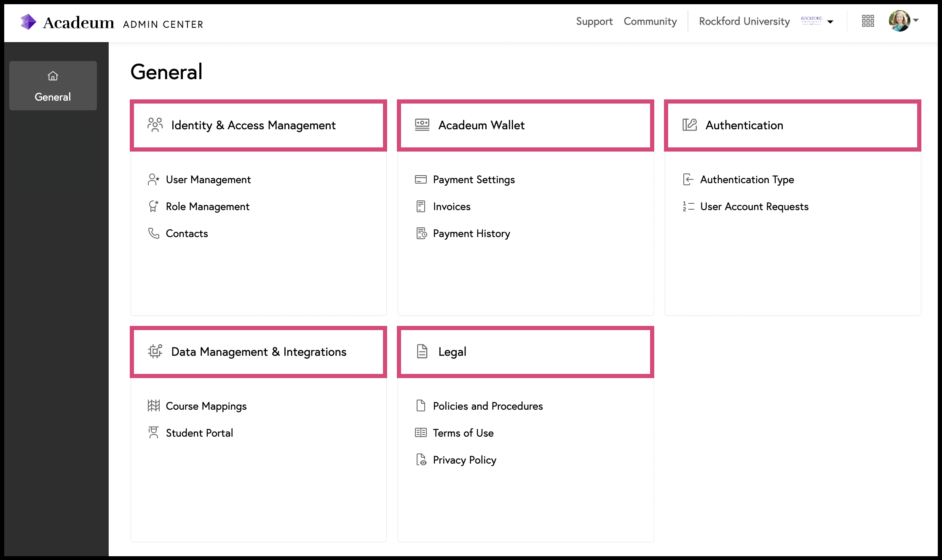Click the Terms of Use book icon

(421, 433)
